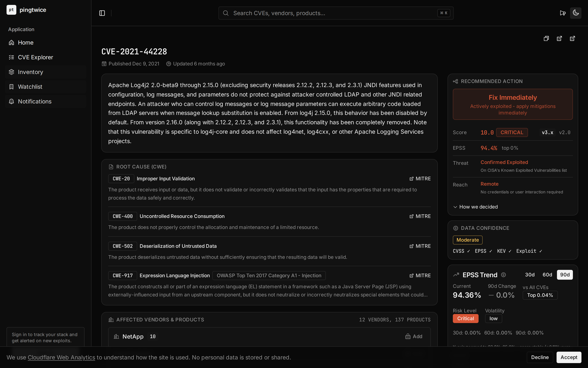
Task: Expand the How we decided section
Action: point(476,207)
